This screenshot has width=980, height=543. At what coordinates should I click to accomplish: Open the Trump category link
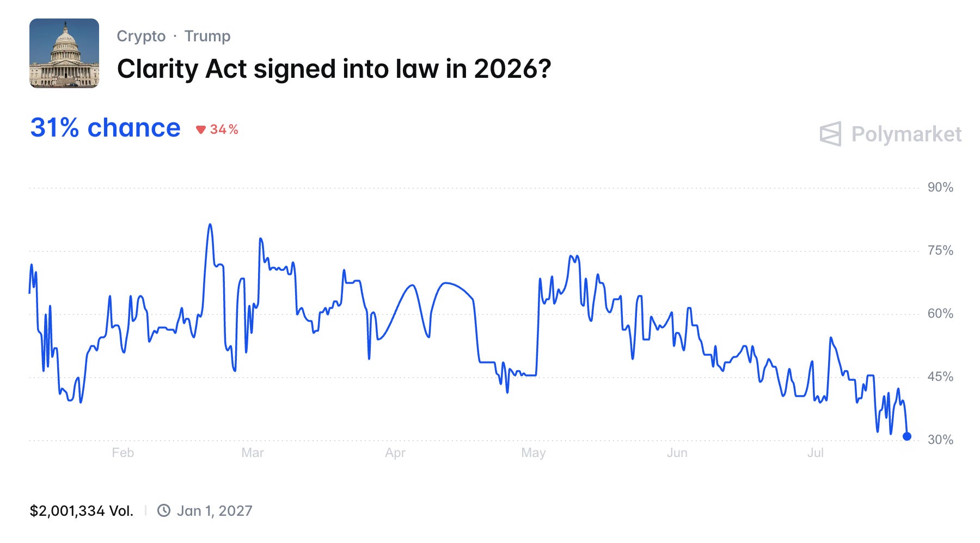coord(207,36)
